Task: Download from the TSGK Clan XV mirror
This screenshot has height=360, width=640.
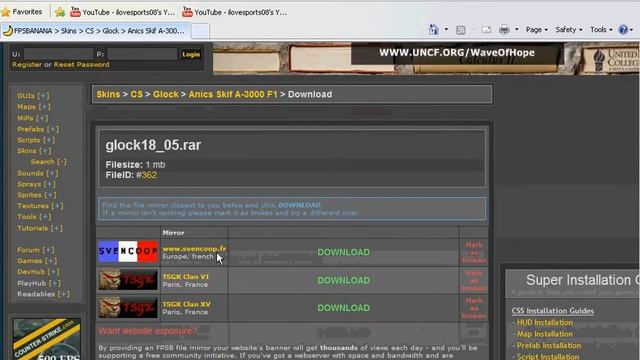Action: [344, 308]
